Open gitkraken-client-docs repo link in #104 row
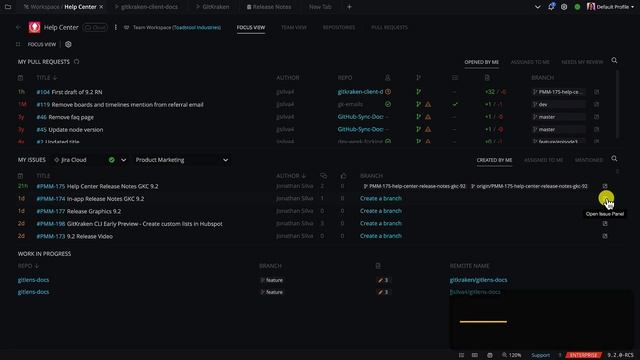 360,92
